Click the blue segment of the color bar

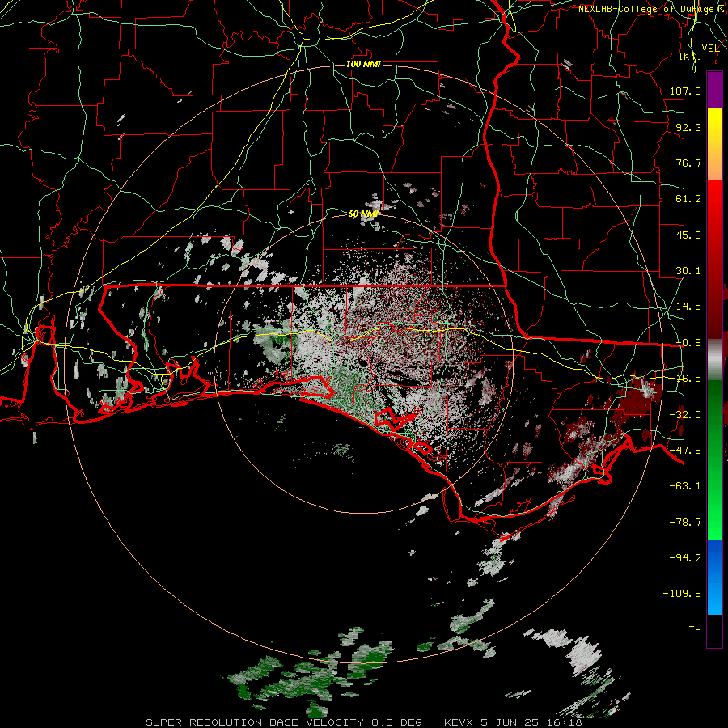click(714, 577)
